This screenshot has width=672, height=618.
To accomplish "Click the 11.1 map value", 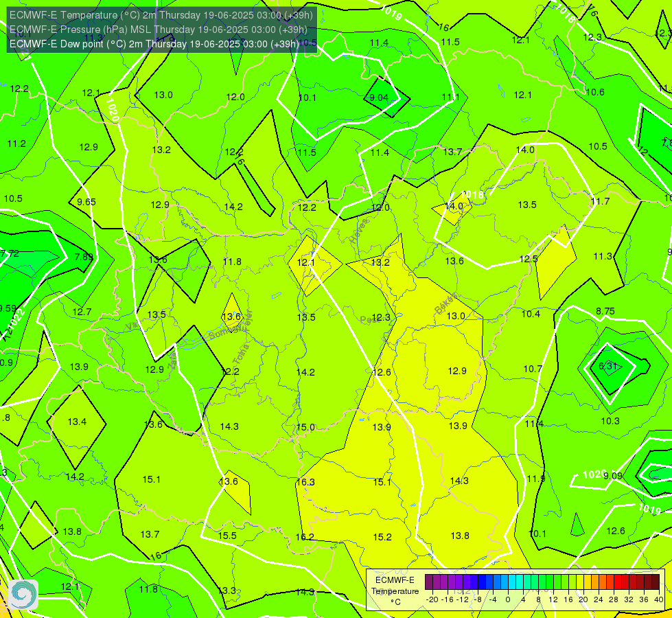I will point(451,98).
